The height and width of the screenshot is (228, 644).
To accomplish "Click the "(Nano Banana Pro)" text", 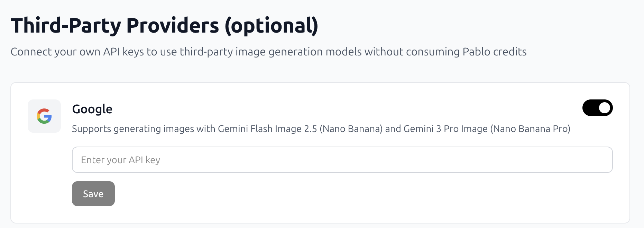I will [x=530, y=129].
